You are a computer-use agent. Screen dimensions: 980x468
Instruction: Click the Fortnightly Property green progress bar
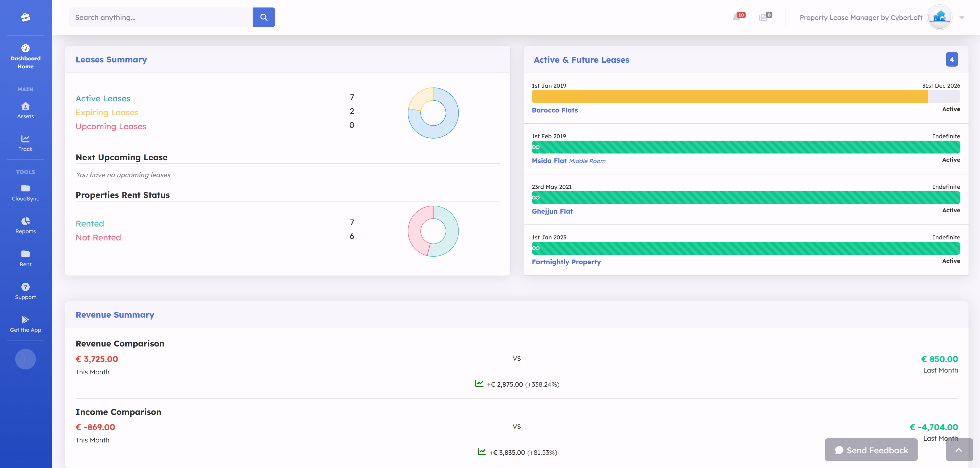(746, 248)
